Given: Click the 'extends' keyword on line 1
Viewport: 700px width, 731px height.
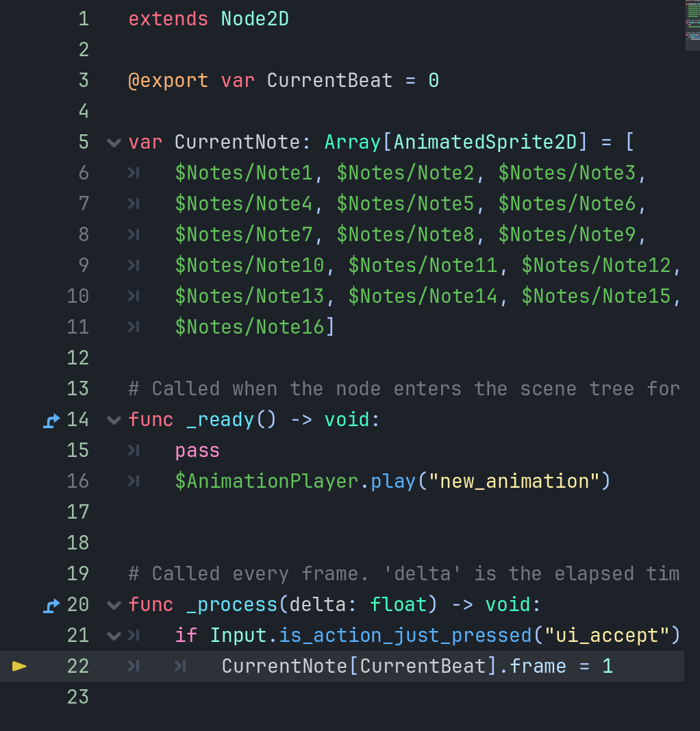Looking at the screenshot, I should [168, 19].
